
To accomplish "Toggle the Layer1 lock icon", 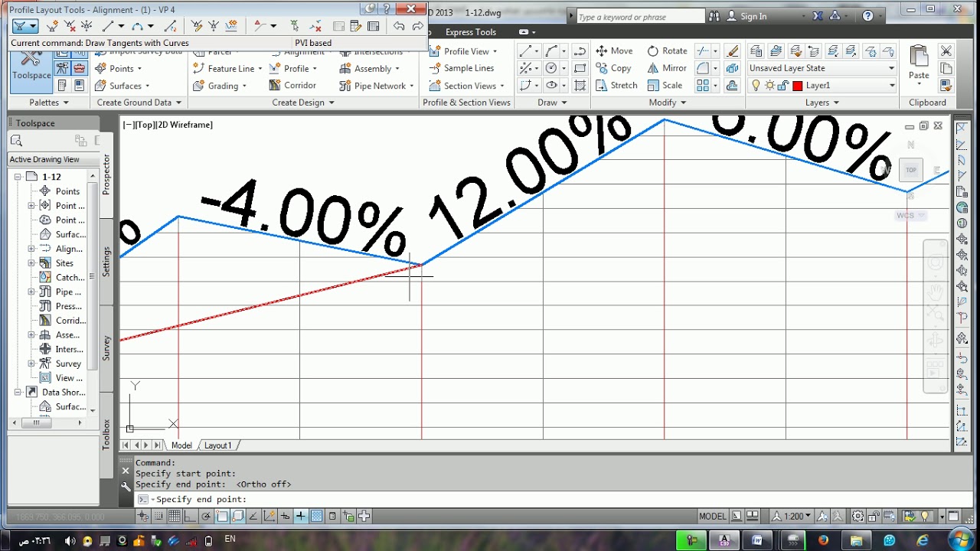I will point(785,86).
